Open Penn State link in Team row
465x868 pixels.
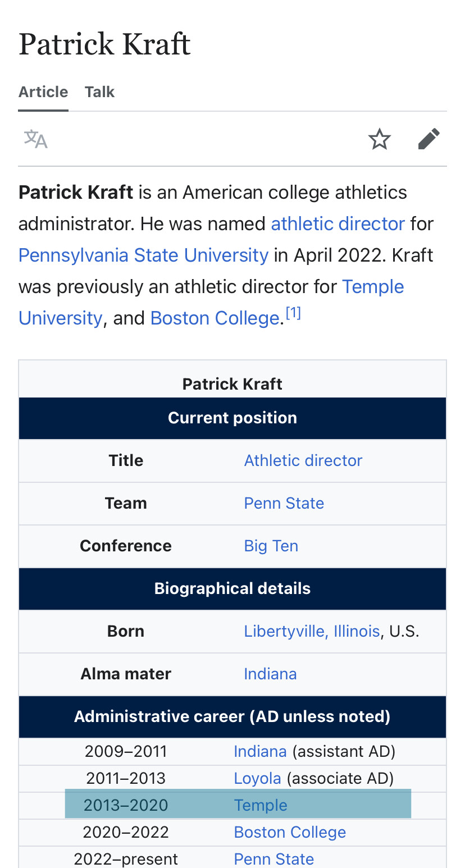click(284, 503)
